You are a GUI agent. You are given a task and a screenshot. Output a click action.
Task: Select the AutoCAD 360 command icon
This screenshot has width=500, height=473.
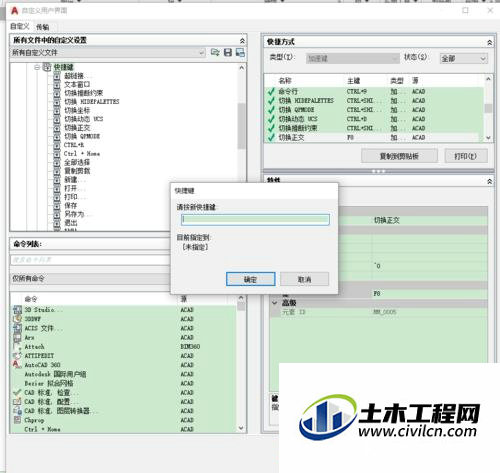pyautogui.click(x=17, y=365)
